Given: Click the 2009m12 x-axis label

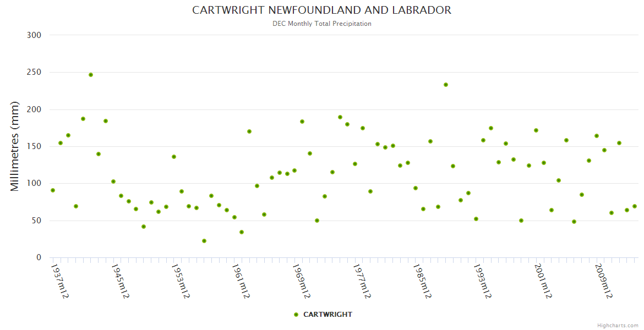Looking at the screenshot, I should coord(603,281).
